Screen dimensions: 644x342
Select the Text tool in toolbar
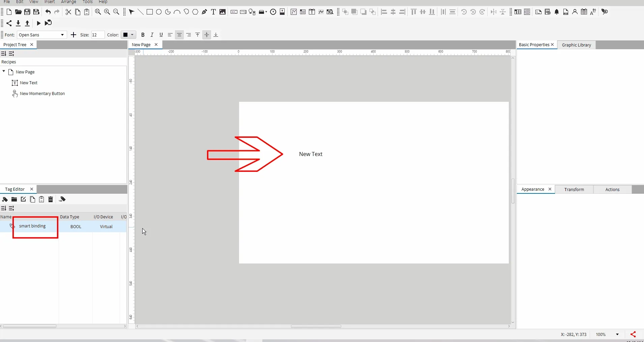[x=213, y=12]
